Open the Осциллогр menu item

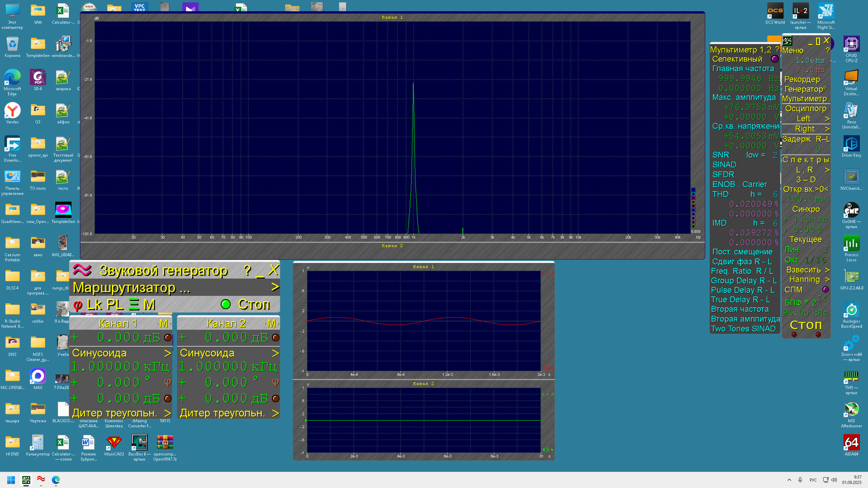pyautogui.click(x=806, y=108)
